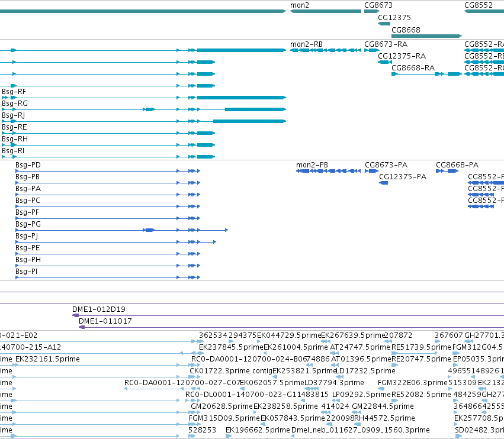
Task: Click EST label EK044729.5prime
Action: (289, 335)
